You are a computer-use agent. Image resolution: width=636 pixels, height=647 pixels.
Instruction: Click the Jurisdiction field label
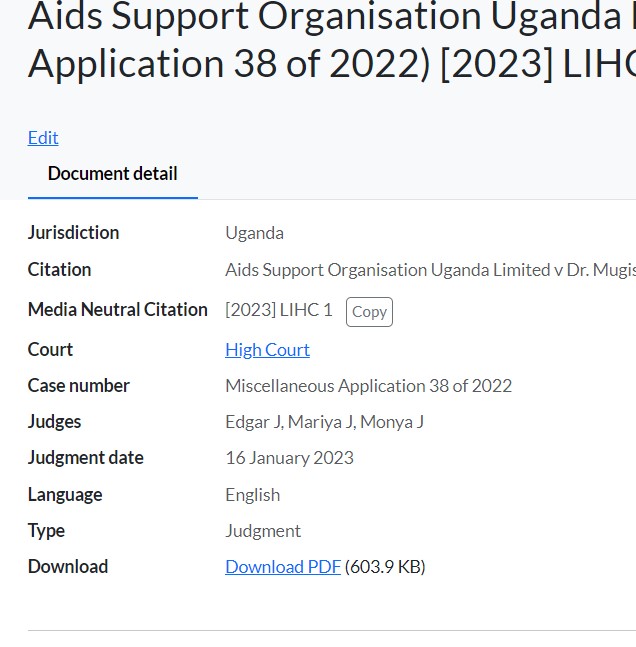point(73,233)
